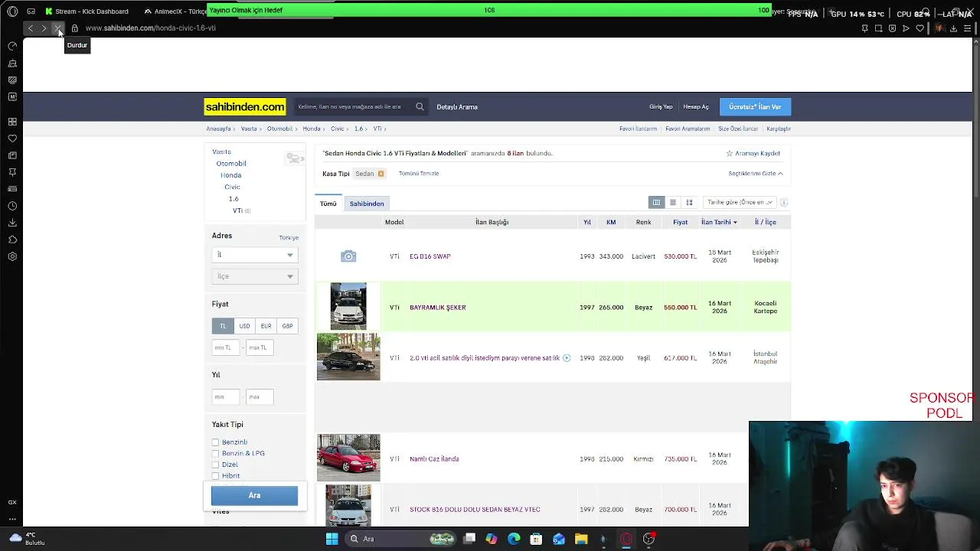Click the search magnifier on sahibinden
The width and height of the screenshot is (980, 551).
pos(420,107)
